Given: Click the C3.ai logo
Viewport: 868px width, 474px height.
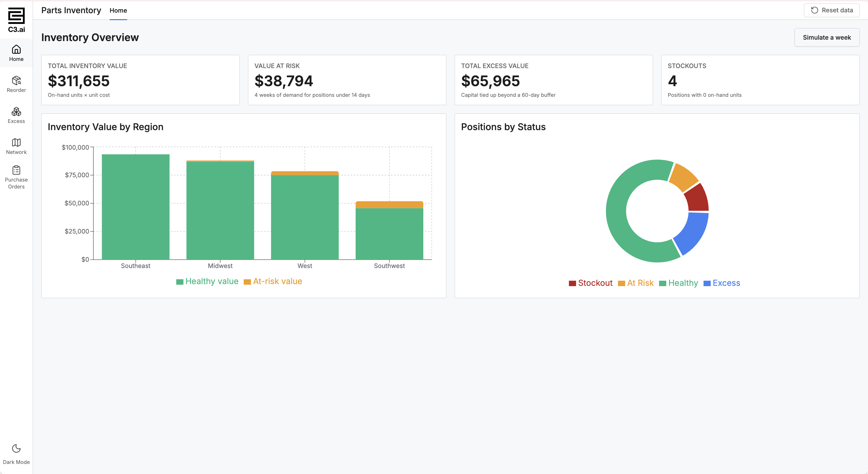Looking at the screenshot, I should coord(16,20).
